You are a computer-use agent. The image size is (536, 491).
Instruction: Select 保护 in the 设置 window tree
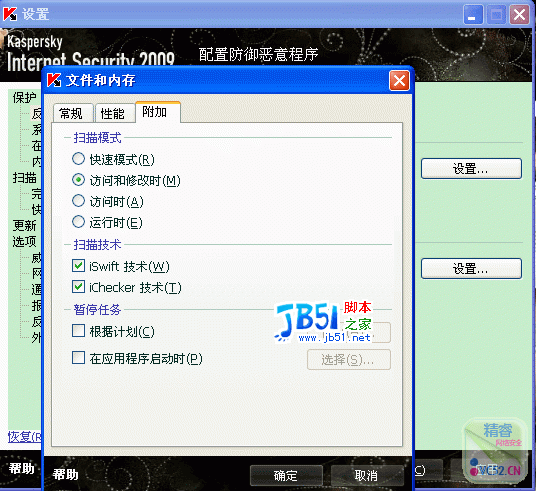pos(25,98)
